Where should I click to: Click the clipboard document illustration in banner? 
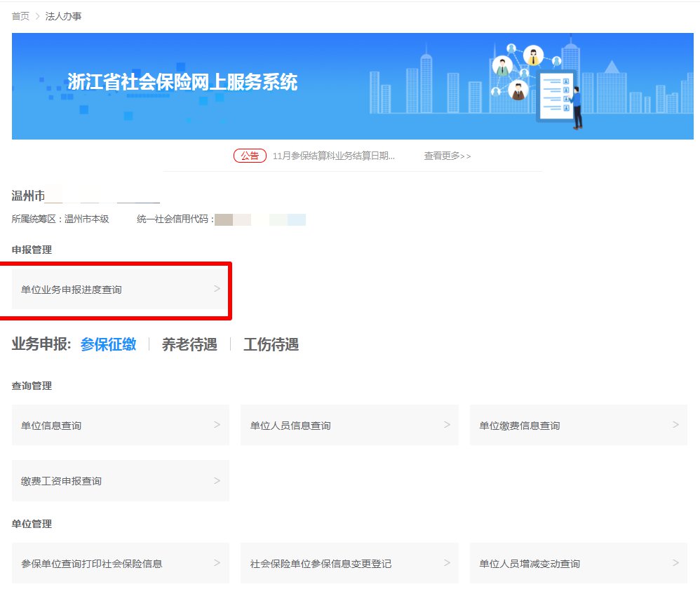(553, 95)
